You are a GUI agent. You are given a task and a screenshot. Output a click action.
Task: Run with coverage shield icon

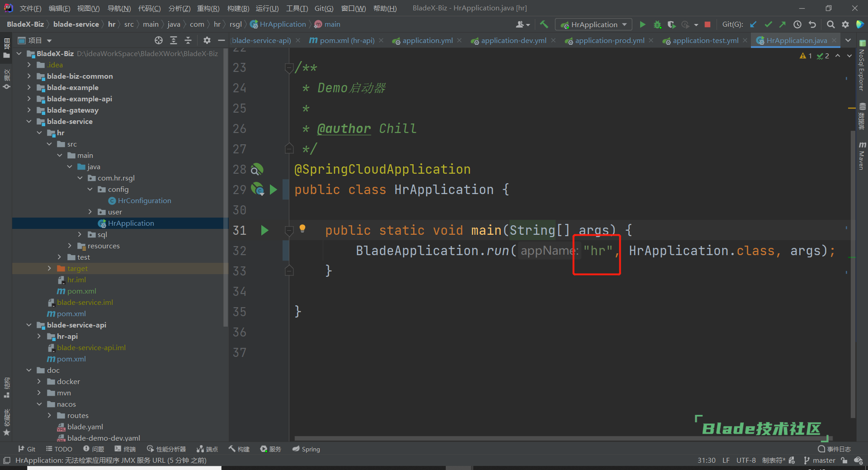tap(671, 24)
